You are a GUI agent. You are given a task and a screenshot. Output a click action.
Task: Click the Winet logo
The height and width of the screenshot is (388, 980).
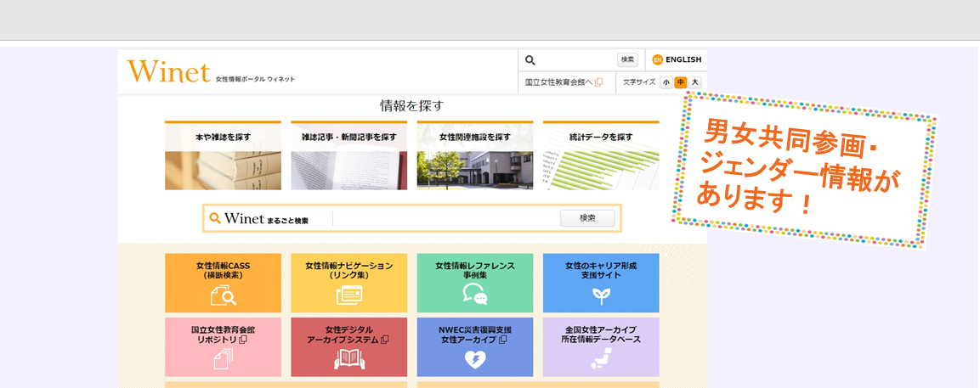tap(169, 71)
